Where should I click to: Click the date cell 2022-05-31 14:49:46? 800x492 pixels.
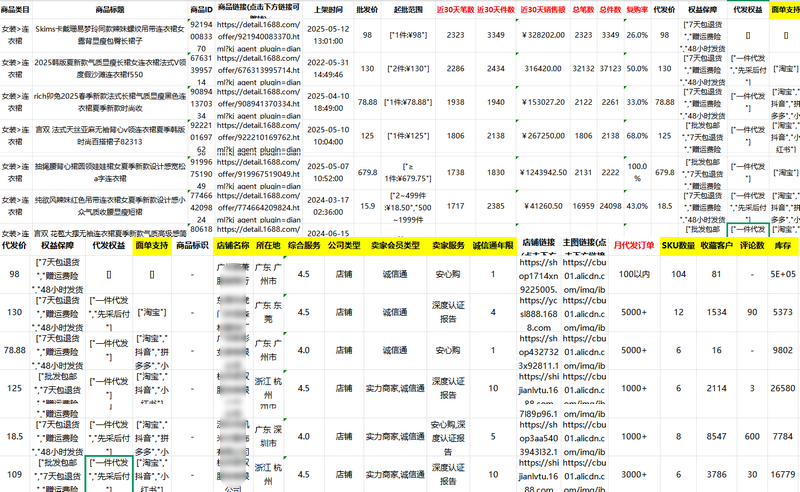[x=329, y=69]
